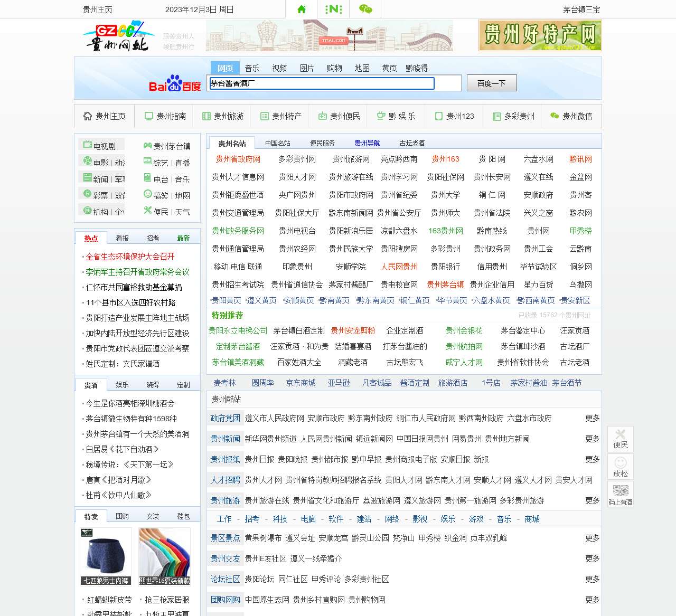Open the 贵州163 link
This screenshot has height=616, width=676.
pyautogui.click(x=445, y=159)
